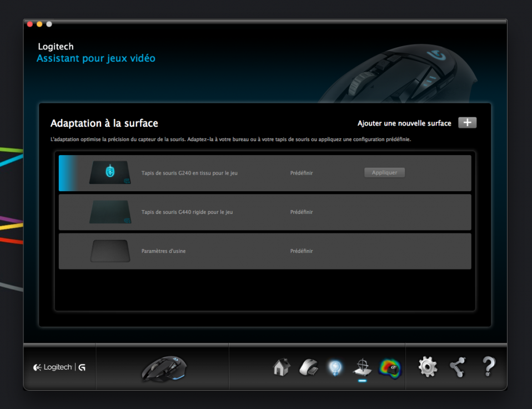Open help with the question mark icon

[489, 367]
